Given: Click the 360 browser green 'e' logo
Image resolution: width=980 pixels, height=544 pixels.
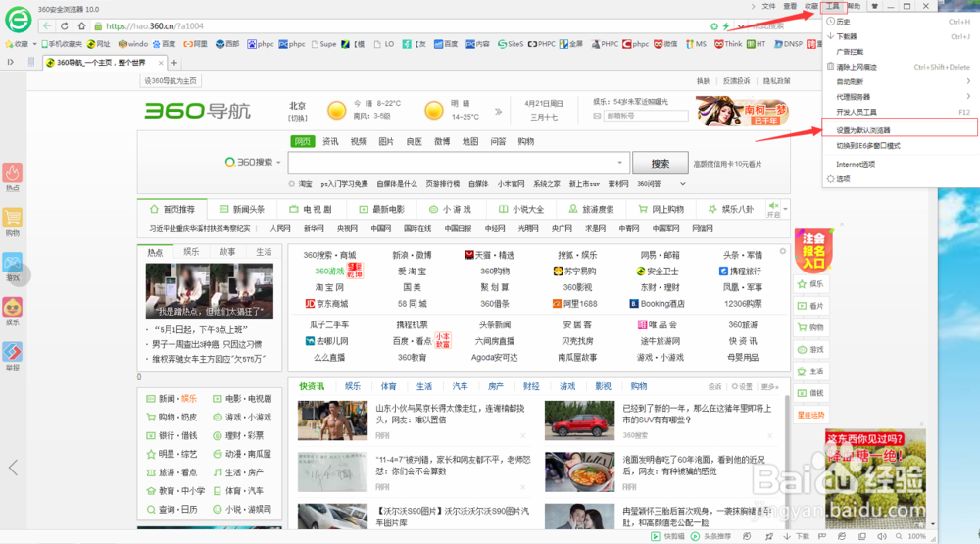Looking at the screenshot, I should (x=18, y=20).
